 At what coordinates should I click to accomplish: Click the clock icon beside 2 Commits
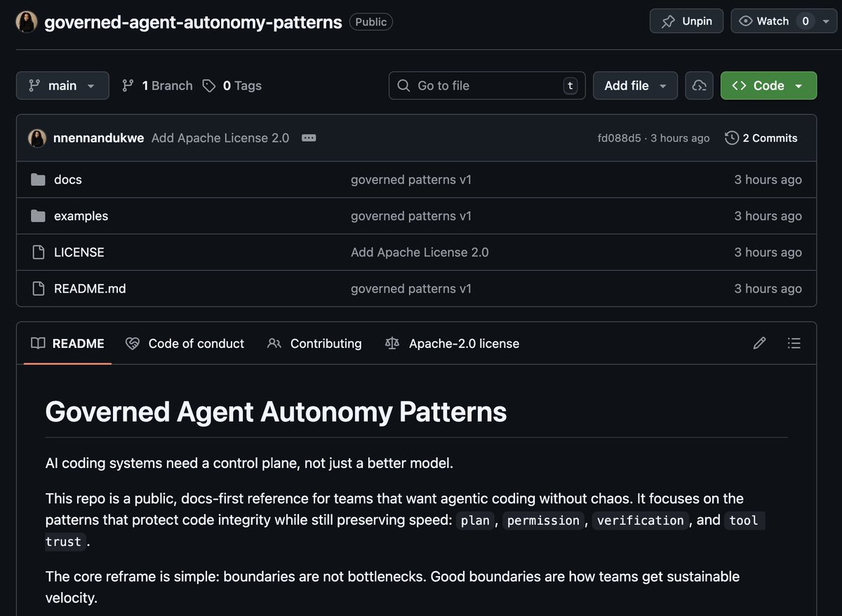[x=732, y=138]
